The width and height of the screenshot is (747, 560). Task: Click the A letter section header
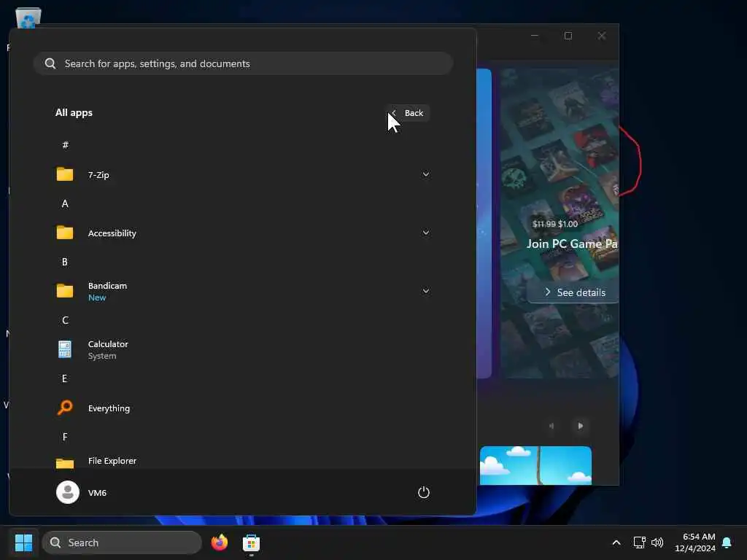[65, 204]
